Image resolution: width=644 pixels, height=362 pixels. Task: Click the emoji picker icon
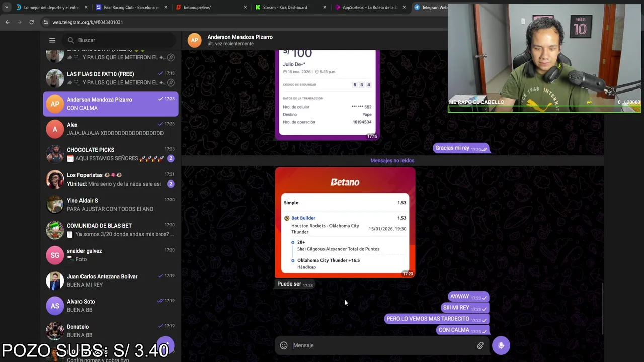click(284, 345)
